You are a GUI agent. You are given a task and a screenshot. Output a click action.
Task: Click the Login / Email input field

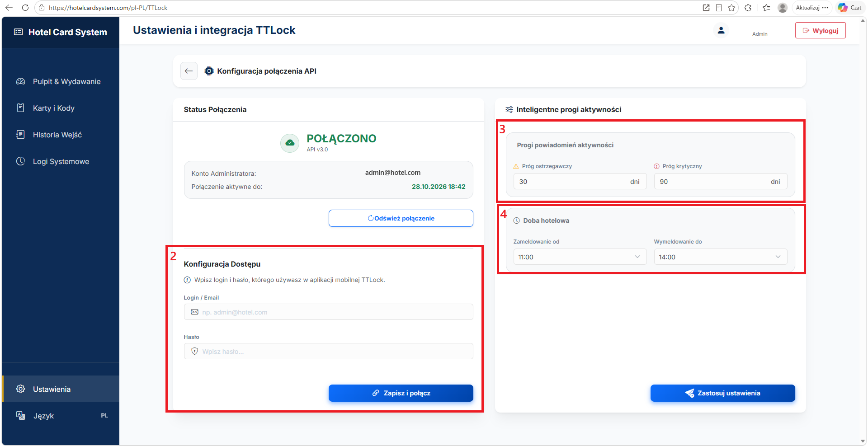pyautogui.click(x=328, y=312)
